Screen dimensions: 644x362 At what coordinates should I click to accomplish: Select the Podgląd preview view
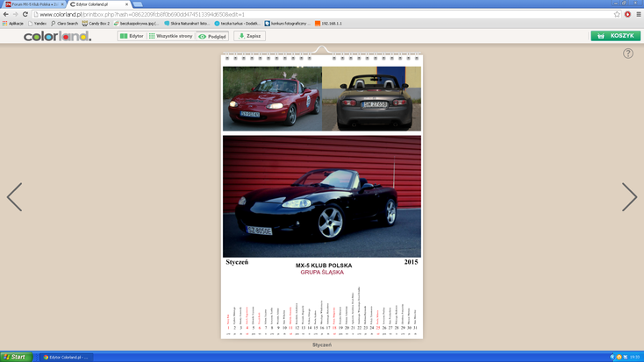[x=212, y=36]
